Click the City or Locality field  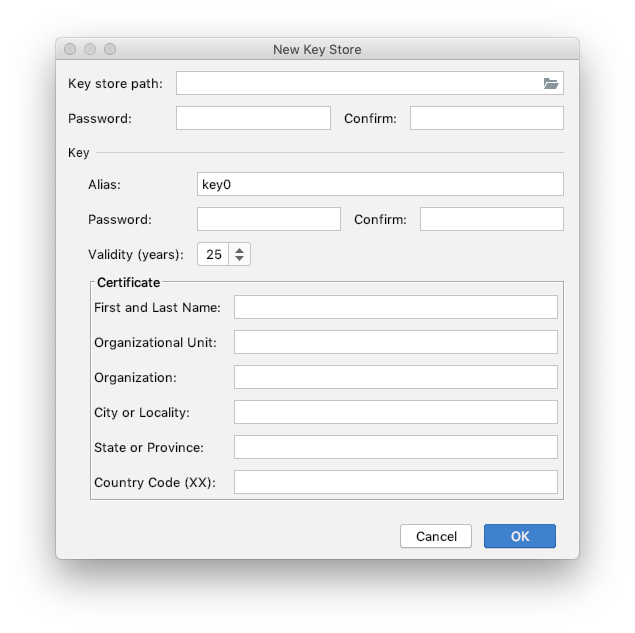(395, 412)
